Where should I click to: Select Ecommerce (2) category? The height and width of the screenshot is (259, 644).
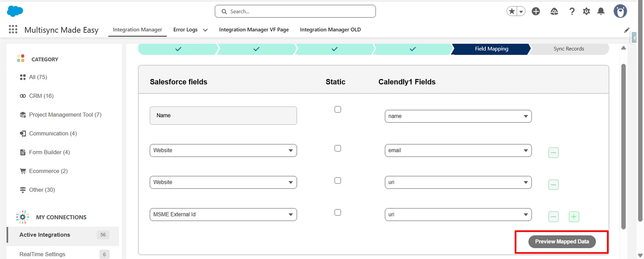(x=48, y=171)
